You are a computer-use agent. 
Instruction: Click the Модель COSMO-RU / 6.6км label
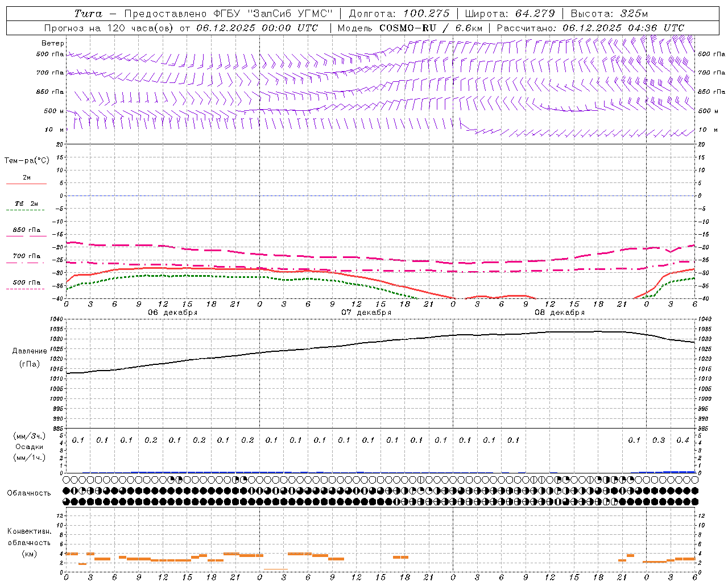pos(410,28)
